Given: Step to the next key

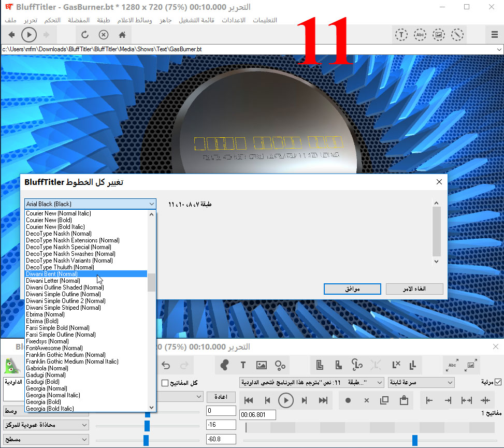Looking at the screenshot, I should [305, 400].
